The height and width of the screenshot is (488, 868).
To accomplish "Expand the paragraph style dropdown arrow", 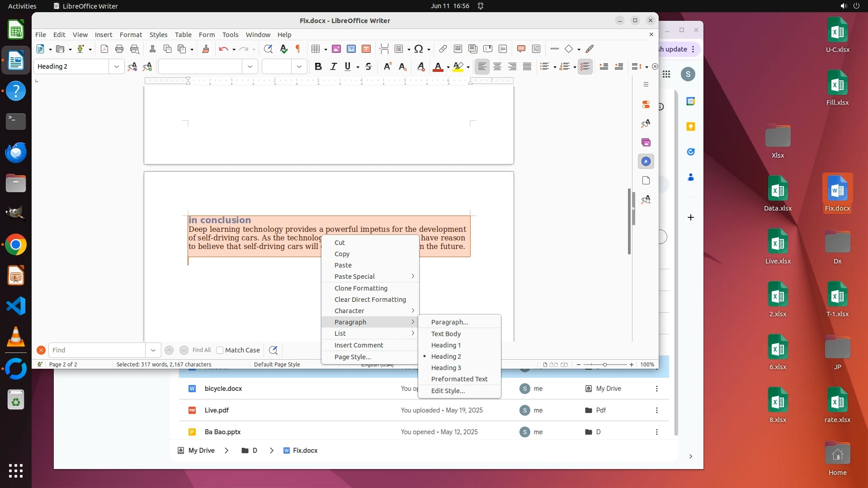I will pos(116,66).
